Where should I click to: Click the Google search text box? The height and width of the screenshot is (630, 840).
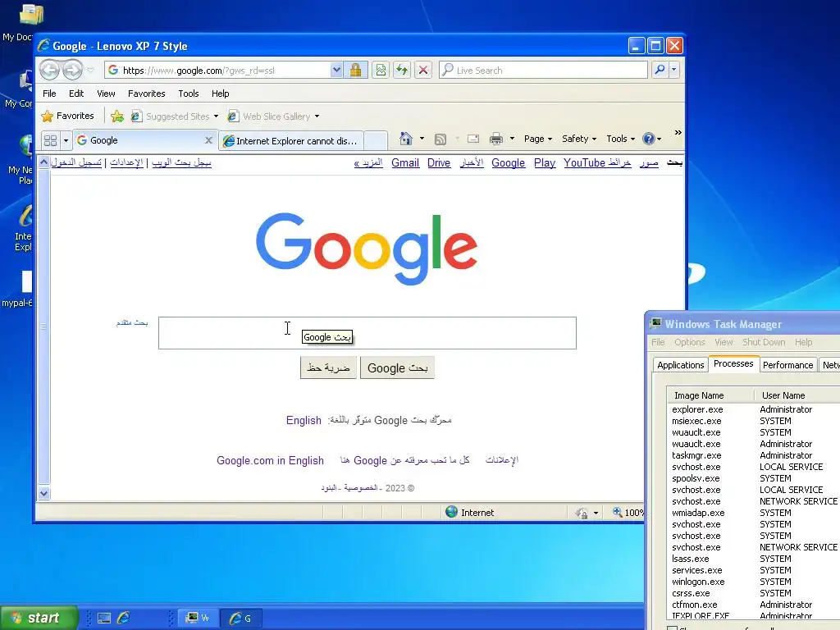tap(367, 333)
